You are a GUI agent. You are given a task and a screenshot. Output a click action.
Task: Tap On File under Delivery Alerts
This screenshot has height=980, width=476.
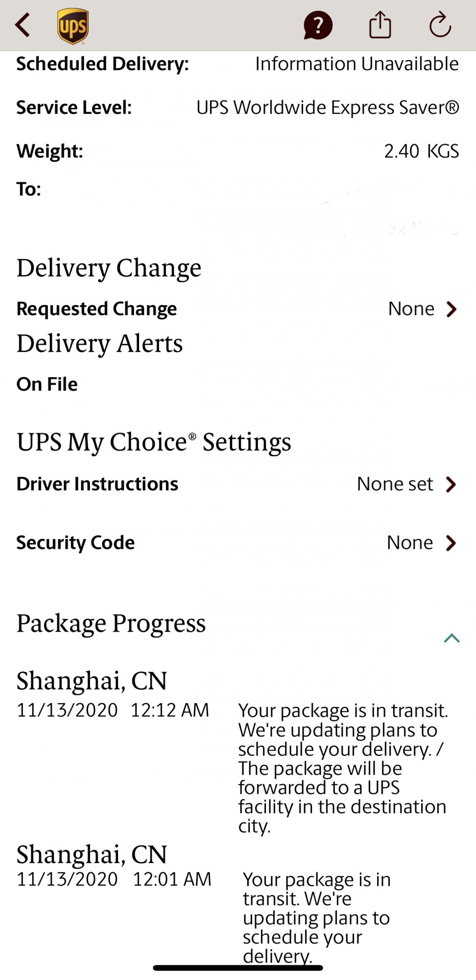[47, 384]
